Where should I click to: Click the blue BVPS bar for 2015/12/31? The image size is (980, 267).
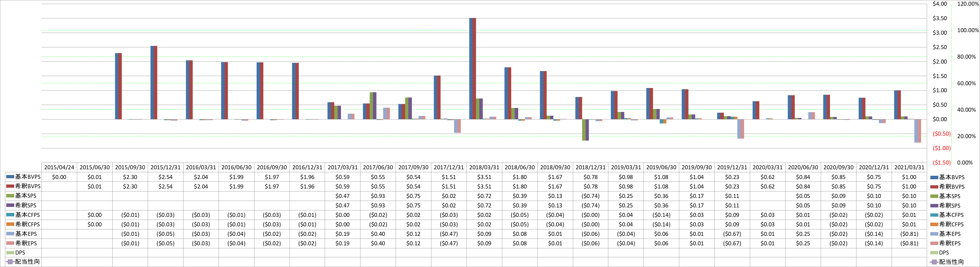[152, 83]
